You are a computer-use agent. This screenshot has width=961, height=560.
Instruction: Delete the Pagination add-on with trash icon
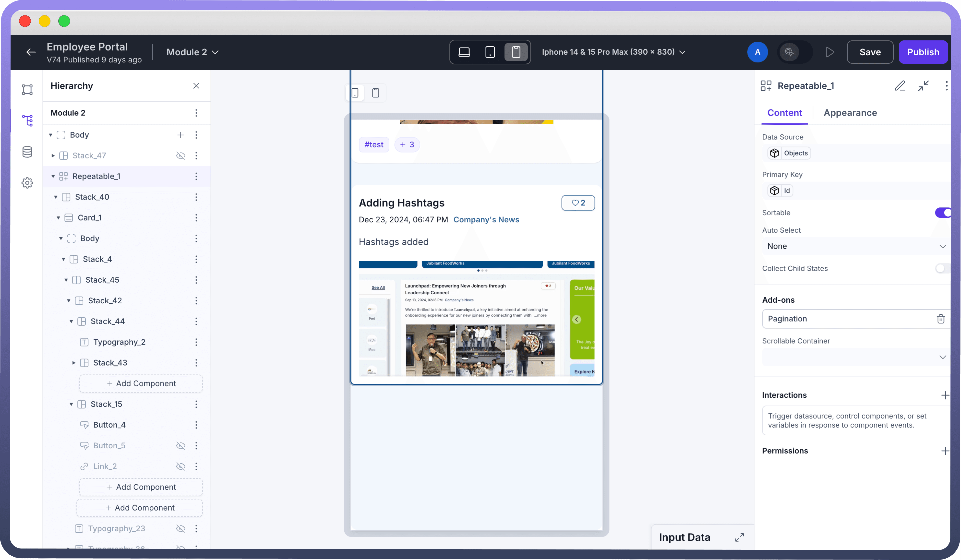(x=940, y=319)
